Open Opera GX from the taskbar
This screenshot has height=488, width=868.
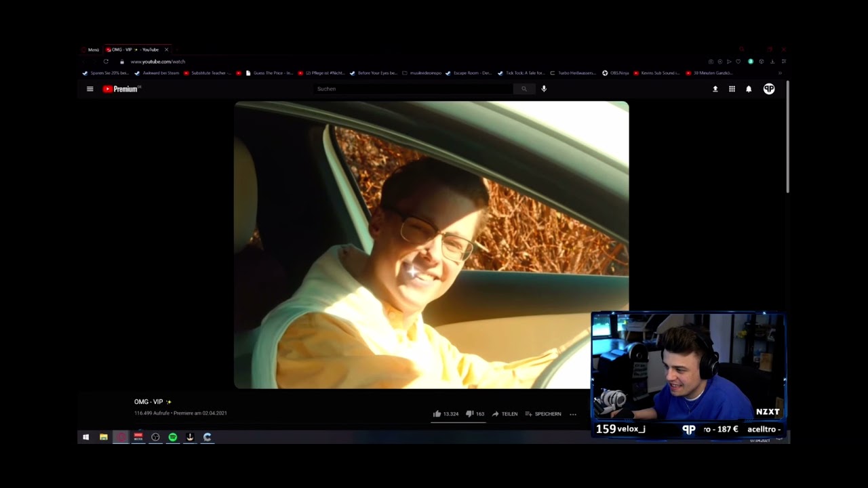[121, 437]
